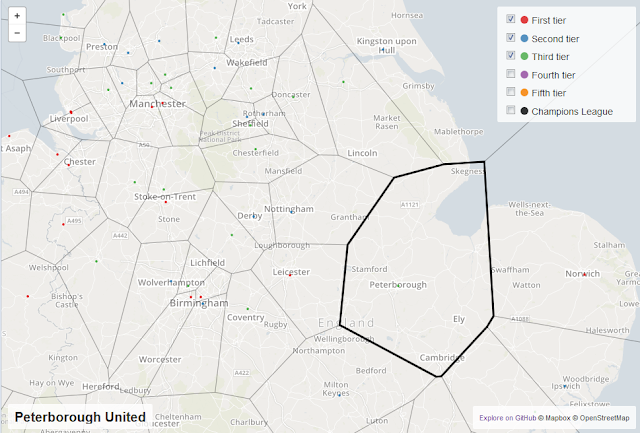
Task: Enable the Champions League checkbox
Action: (x=510, y=110)
